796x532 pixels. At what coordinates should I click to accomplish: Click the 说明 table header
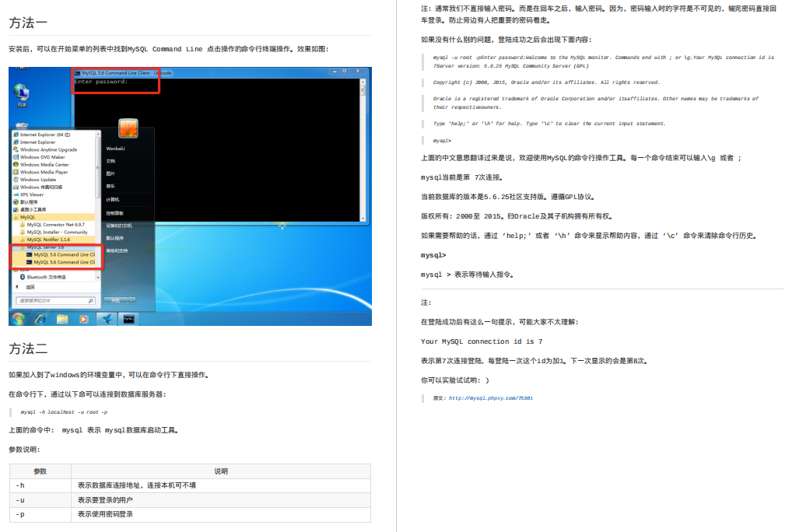221,471
